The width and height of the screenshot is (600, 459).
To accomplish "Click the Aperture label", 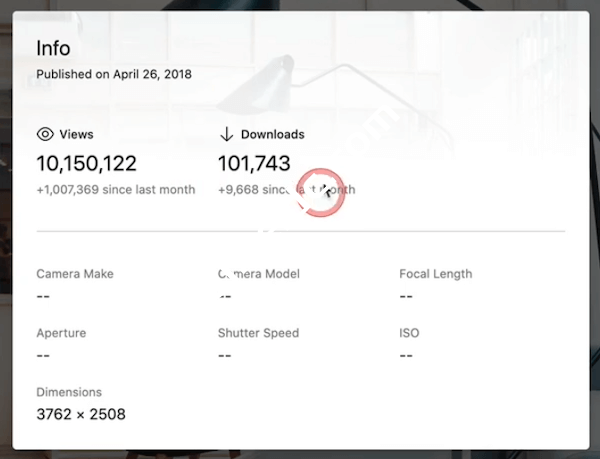I will [61, 333].
